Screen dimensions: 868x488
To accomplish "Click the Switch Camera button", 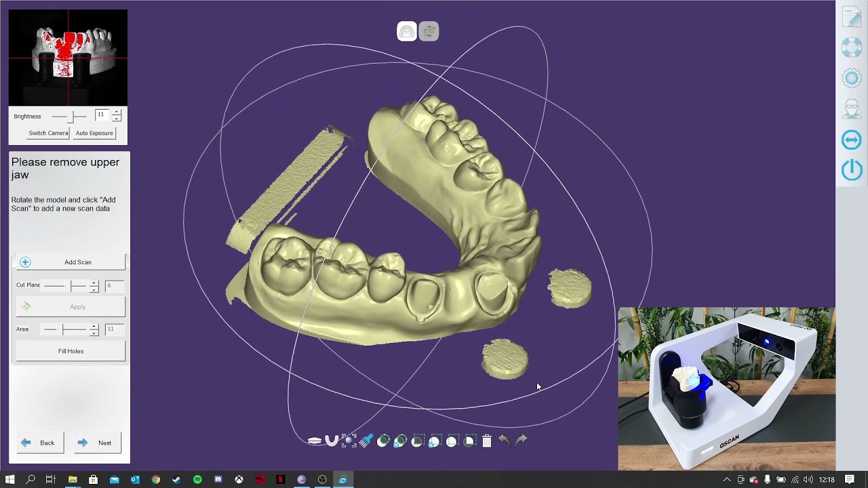I will pyautogui.click(x=48, y=133).
